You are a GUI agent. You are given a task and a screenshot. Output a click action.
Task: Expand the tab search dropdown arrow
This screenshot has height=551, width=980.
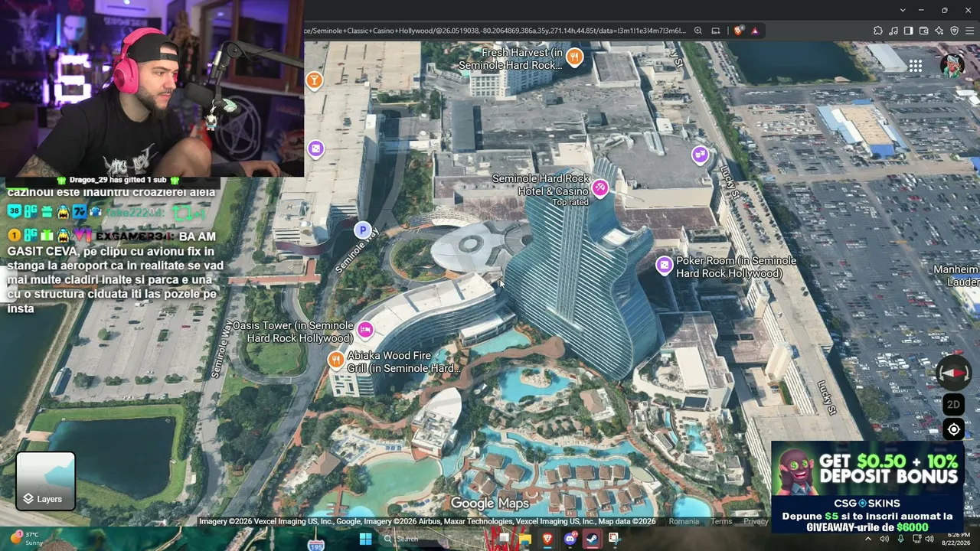(x=903, y=10)
